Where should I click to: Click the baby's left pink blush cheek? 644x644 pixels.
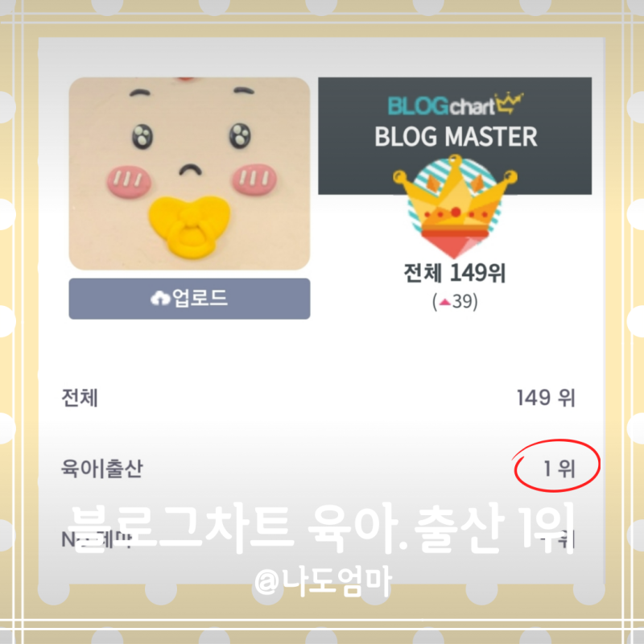point(129,181)
